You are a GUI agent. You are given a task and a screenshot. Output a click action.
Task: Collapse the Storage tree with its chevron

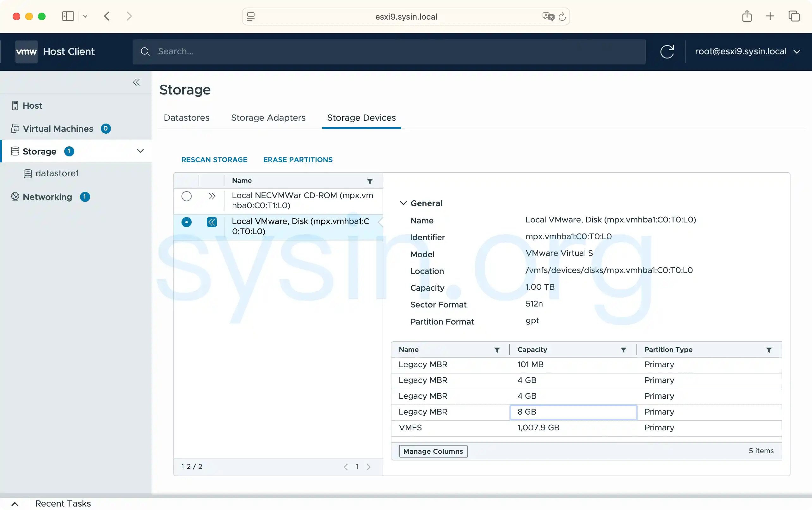point(140,151)
